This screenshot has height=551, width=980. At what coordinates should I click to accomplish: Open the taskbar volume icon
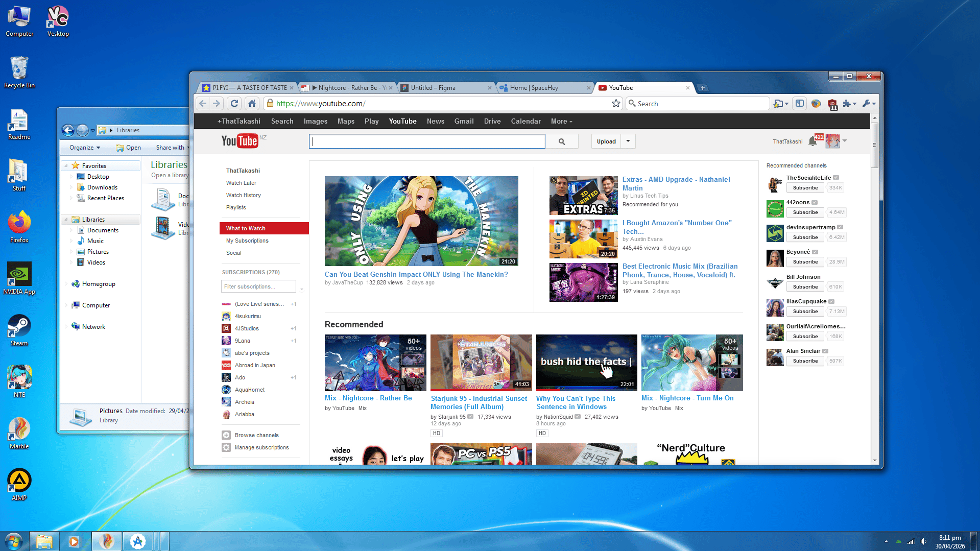pyautogui.click(x=923, y=542)
